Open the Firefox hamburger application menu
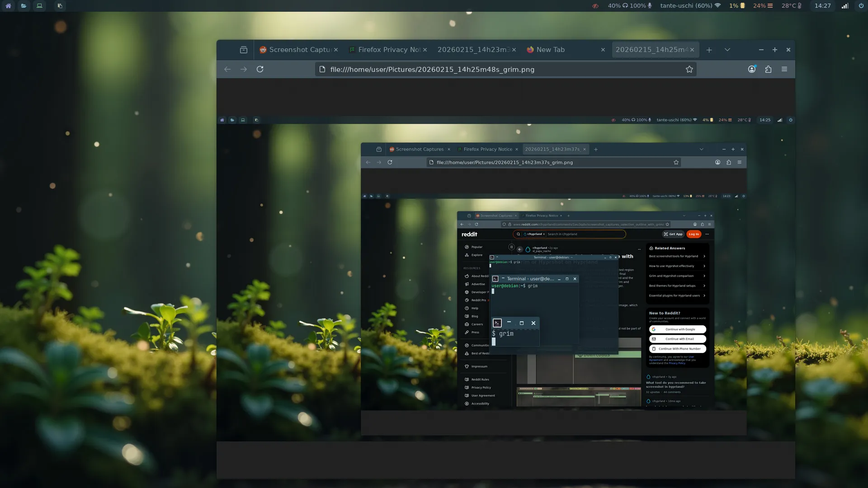Image resolution: width=868 pixels, height=488 pixels. 784,69
